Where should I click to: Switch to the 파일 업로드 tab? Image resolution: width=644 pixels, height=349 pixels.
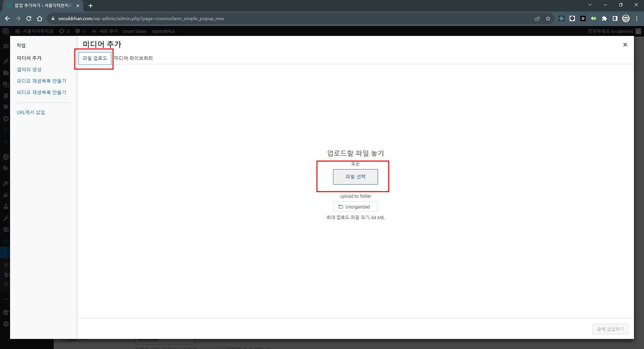coord(95,58)
